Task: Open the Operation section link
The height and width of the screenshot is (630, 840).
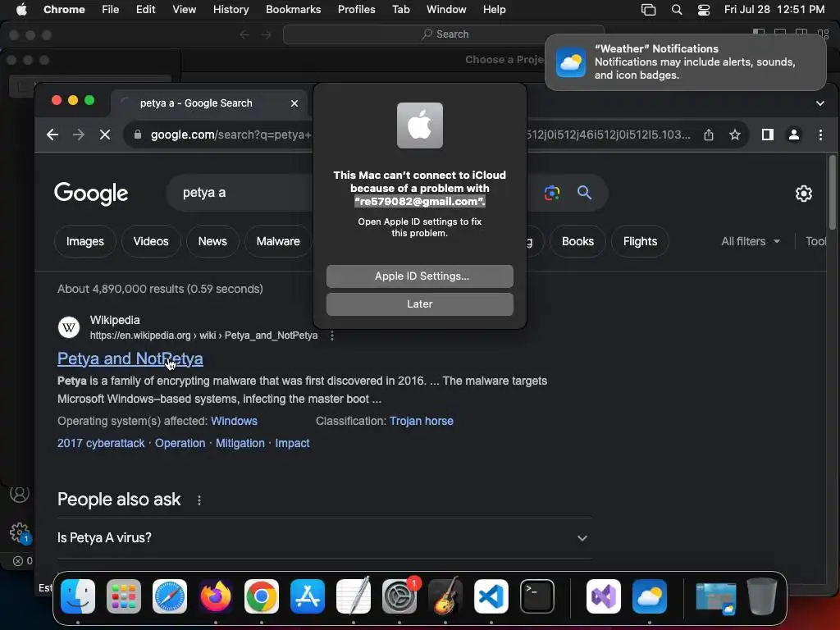Action: (180, 443)
